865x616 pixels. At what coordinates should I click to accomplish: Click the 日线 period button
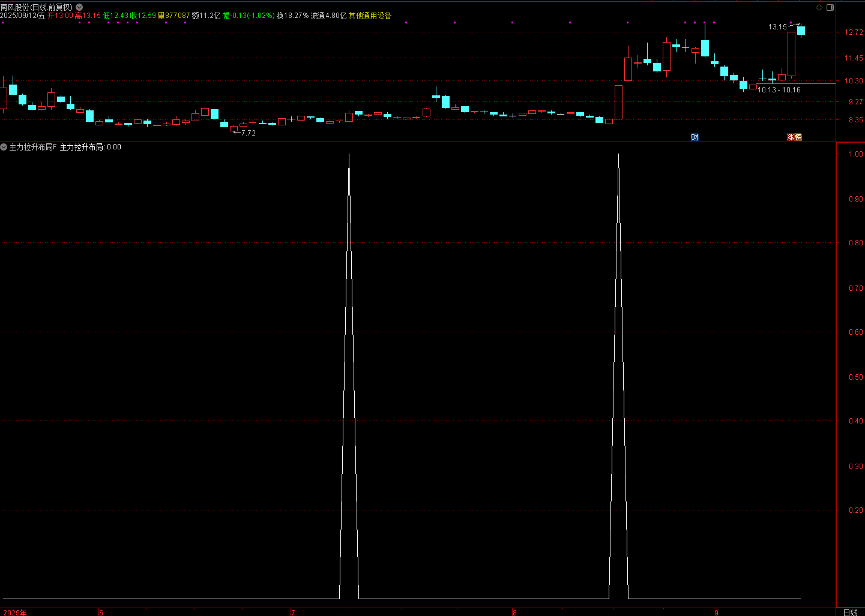tap(850, 612)
